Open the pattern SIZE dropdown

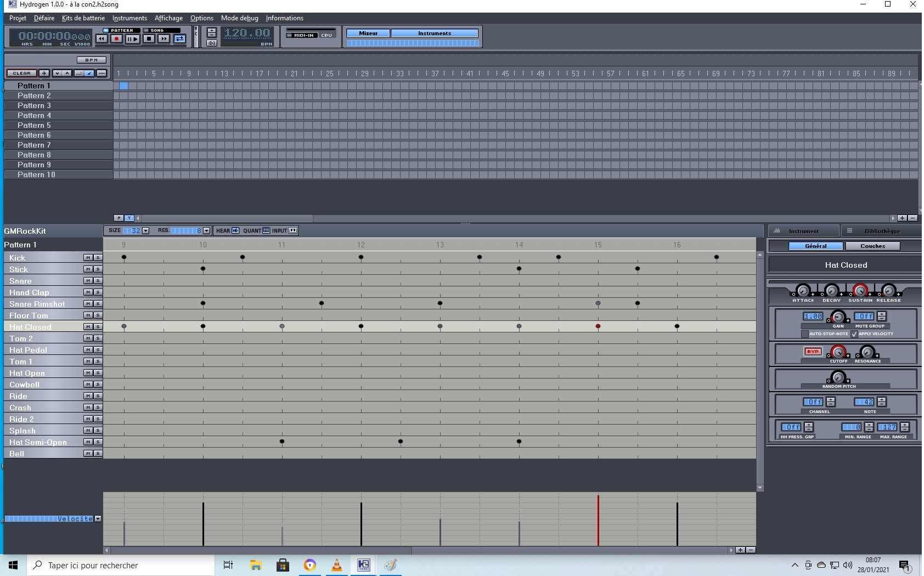(x=145, y=231)
